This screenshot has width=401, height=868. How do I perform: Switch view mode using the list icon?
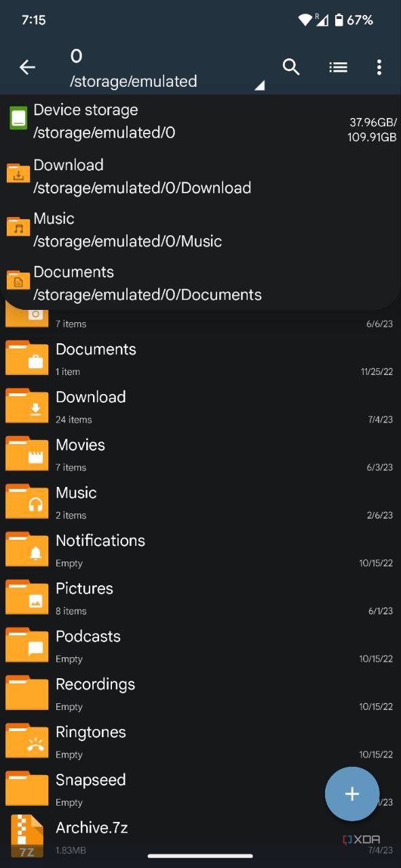pyautogui.click(x=338, y=67)
